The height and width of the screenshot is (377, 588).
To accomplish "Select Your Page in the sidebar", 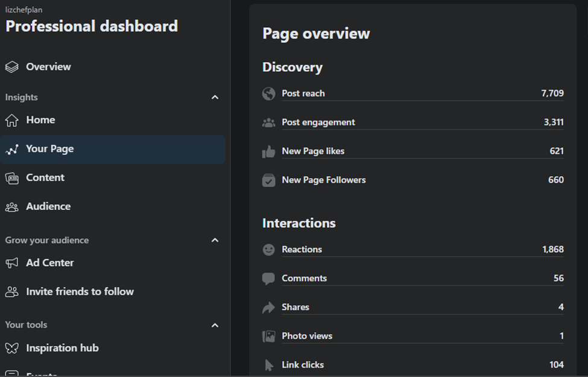I will (x=50, y=149).
